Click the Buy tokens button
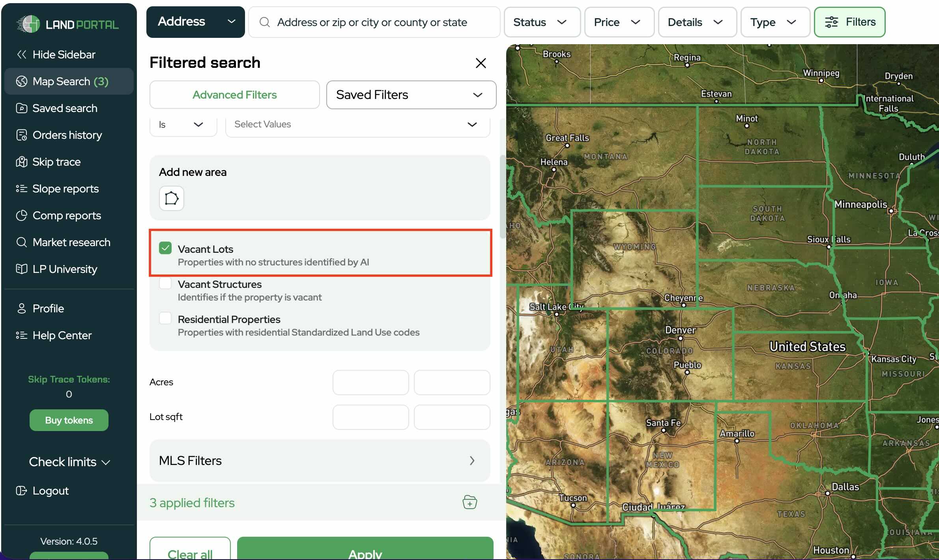 [69, 420]
